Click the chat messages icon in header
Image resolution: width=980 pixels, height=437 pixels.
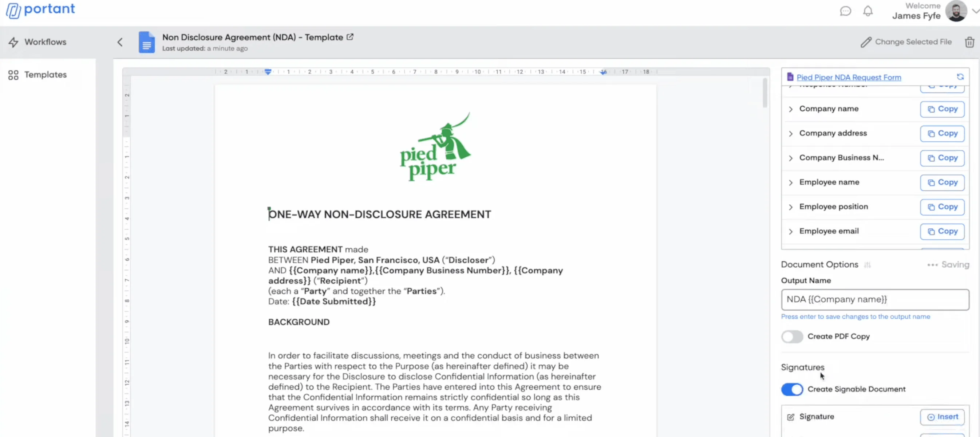(x=845, y=11)
